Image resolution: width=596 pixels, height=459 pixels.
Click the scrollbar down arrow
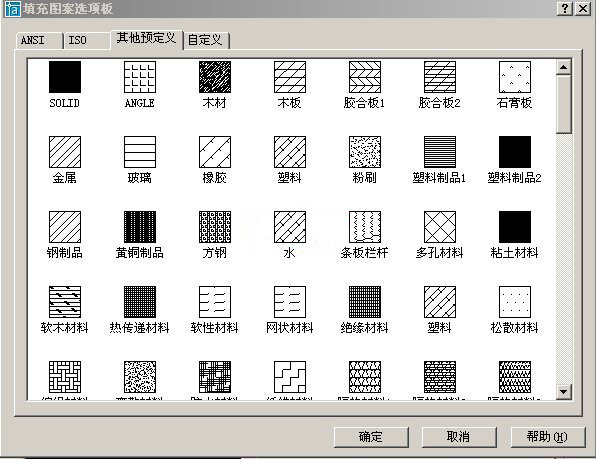pyautogui.click(x=563, y=391)
